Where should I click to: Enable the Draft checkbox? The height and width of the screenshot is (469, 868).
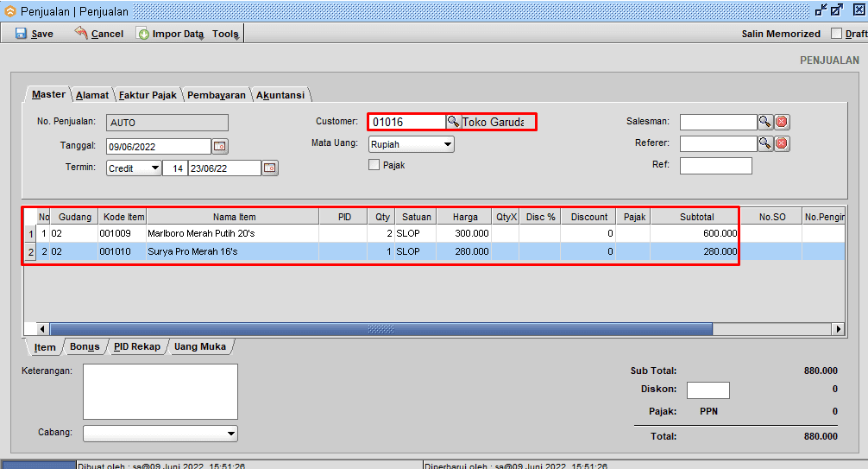[x=836, y=34]
